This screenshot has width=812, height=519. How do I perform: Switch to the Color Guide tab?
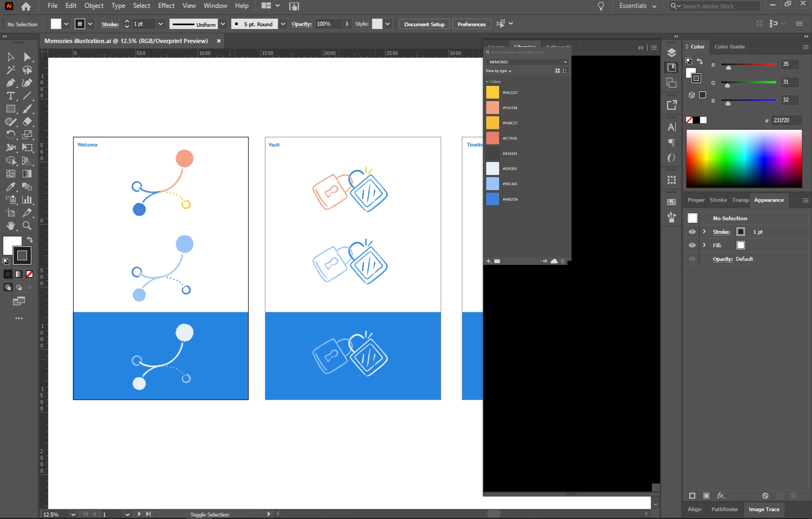729,47
